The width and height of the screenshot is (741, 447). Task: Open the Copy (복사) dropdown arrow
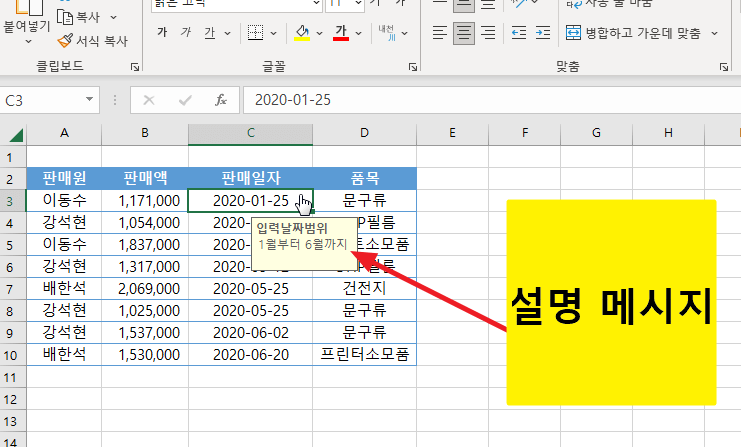point(113,17)
